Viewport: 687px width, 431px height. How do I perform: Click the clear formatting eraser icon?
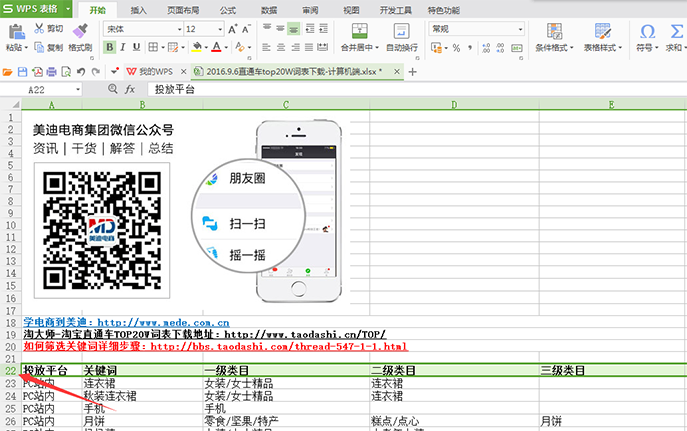coord(240,46)
